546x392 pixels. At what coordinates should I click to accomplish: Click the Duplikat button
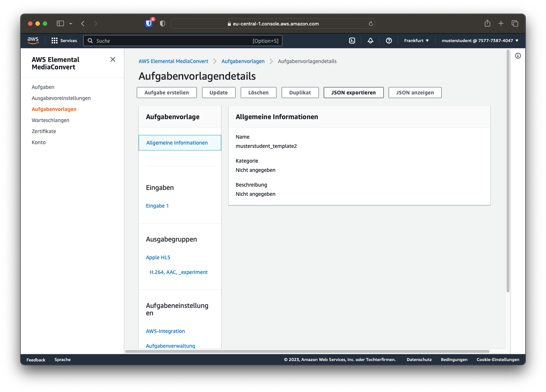[300, 93]
